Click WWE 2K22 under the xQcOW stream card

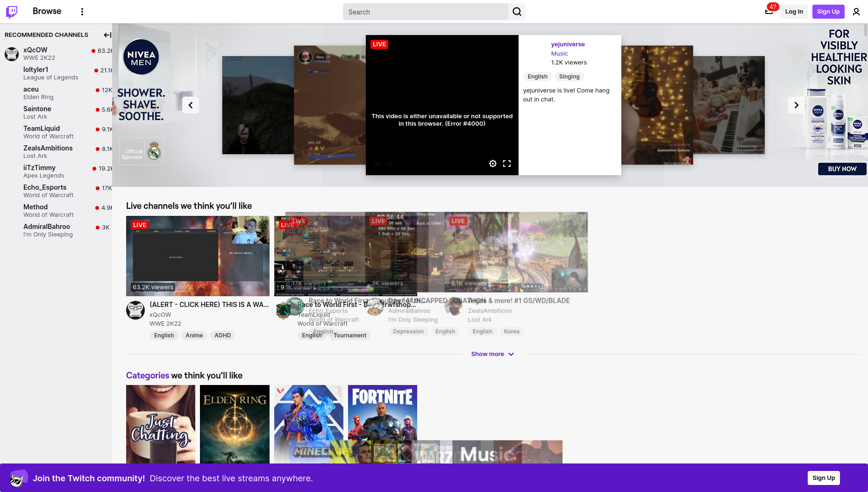pyautogui.click(x=165, y=324)
